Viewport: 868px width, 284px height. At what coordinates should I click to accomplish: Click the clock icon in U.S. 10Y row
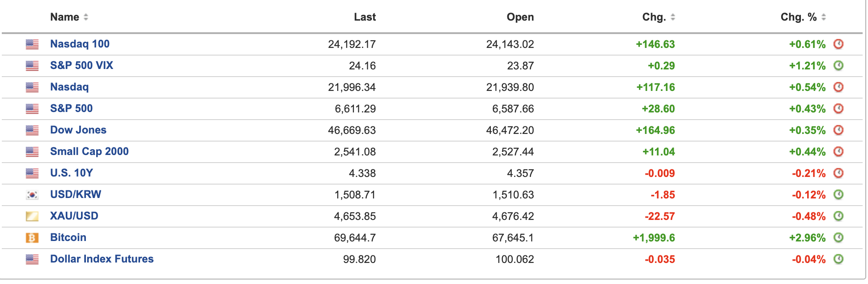click(838, 173)
